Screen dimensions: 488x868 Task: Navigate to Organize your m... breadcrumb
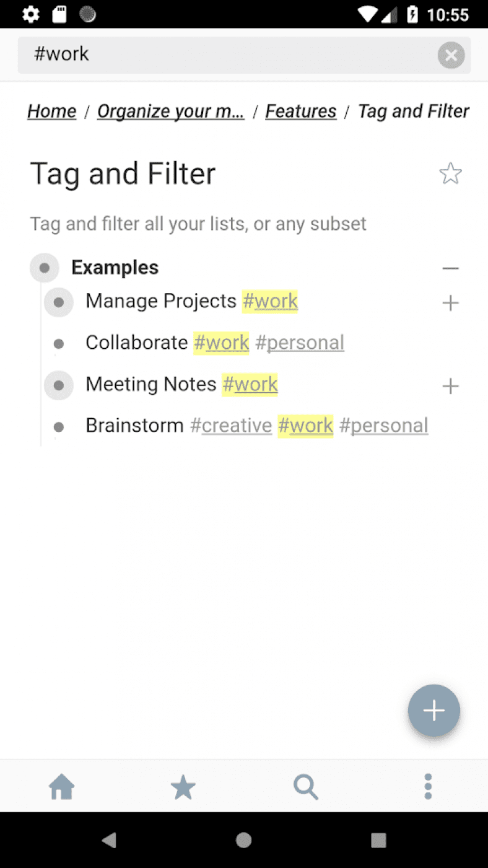pyautogui.click(x=171, y=111)
